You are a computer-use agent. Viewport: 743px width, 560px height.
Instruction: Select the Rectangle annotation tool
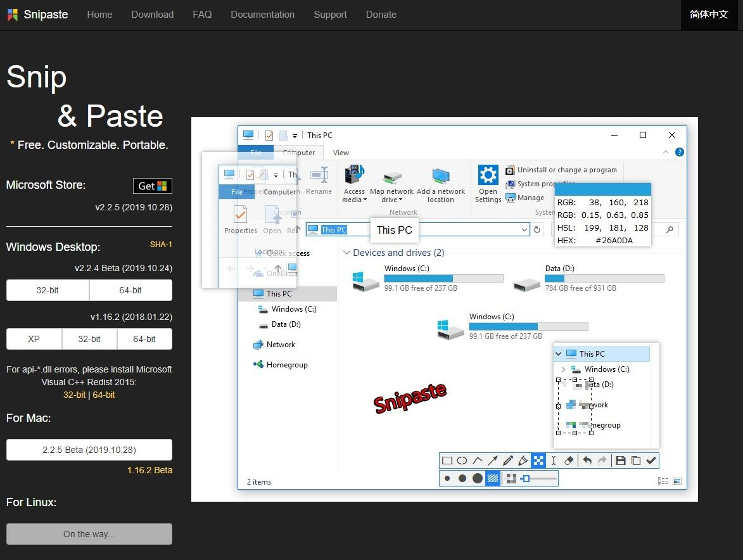[447, 461]
